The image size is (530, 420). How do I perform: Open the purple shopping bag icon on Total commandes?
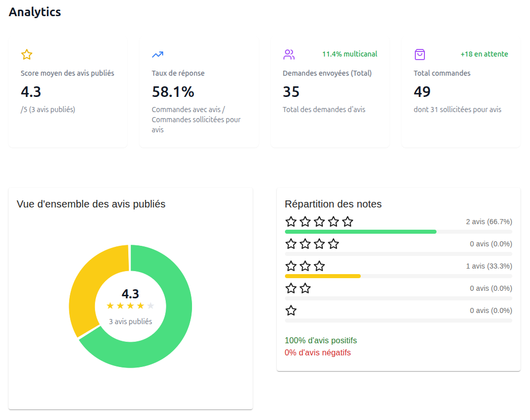tap(419, 54)
